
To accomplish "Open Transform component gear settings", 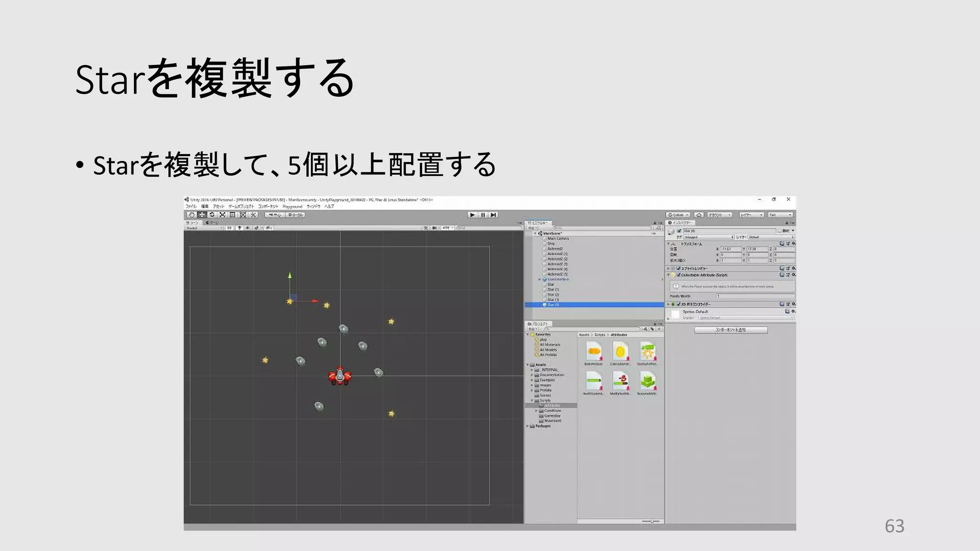I will pos(793,244).
